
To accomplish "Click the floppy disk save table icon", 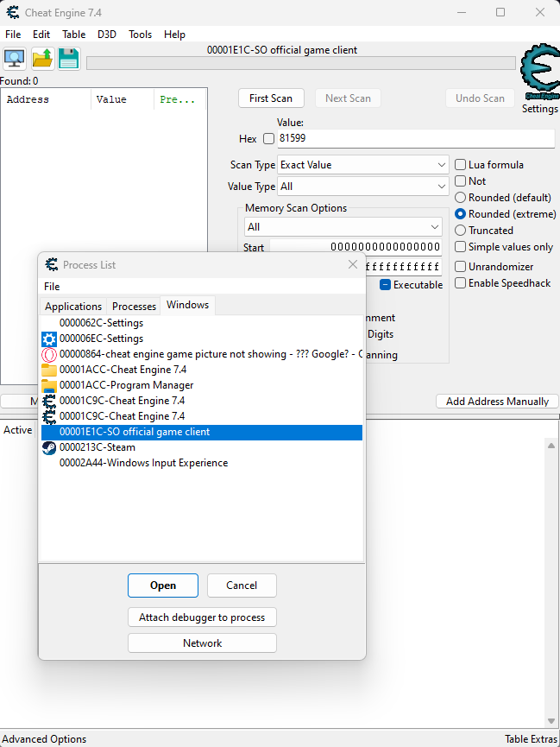I will click(69, 59).
